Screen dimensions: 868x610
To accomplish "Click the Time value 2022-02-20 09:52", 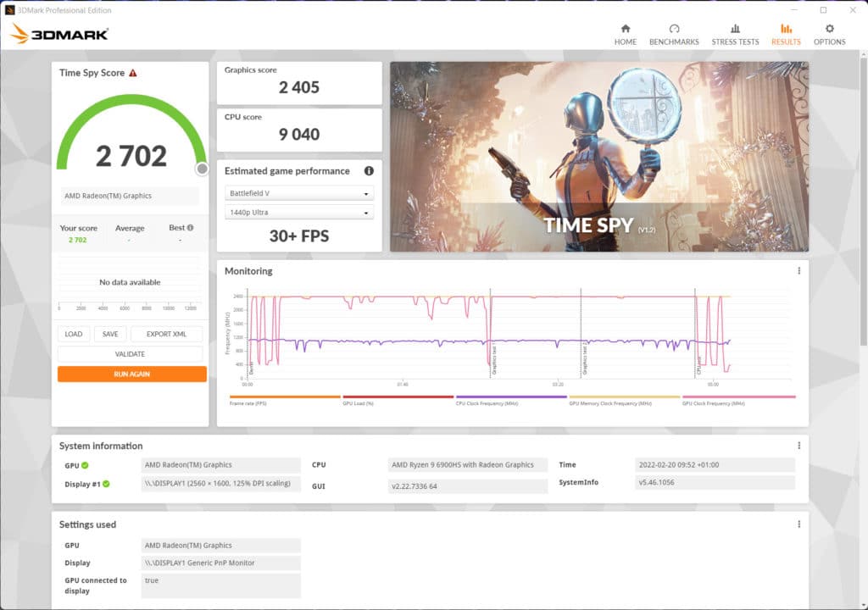I will click(x=715, y=465).
